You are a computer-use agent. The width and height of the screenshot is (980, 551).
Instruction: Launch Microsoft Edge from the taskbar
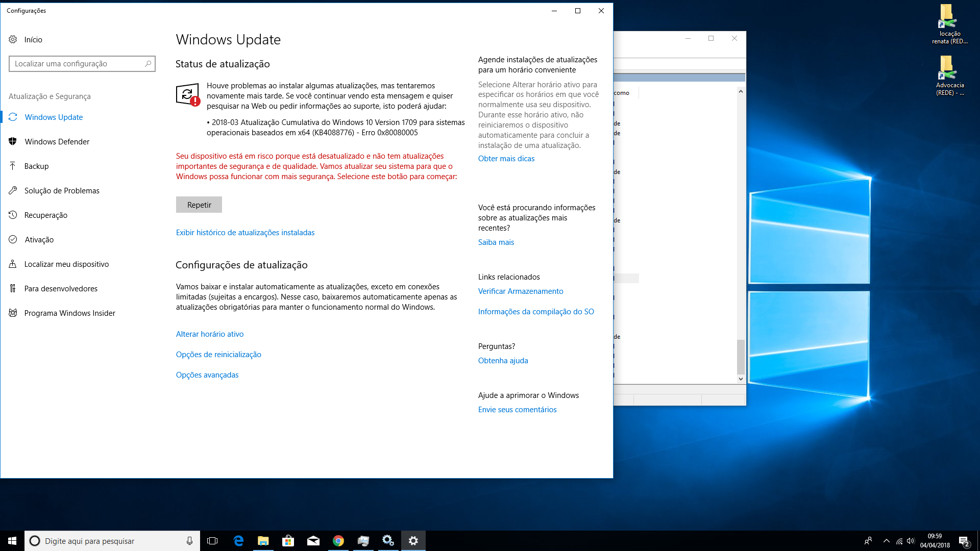tap(238, 541)
